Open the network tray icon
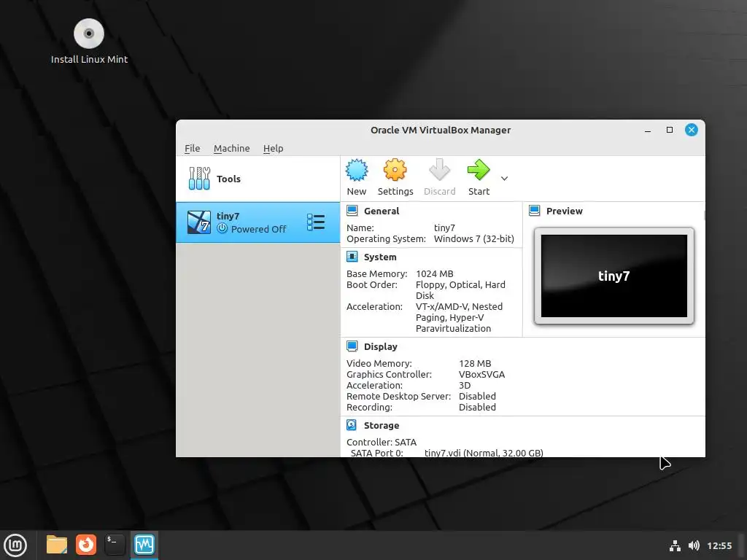This screenshot has width=747, height=560. coord(675,545)
